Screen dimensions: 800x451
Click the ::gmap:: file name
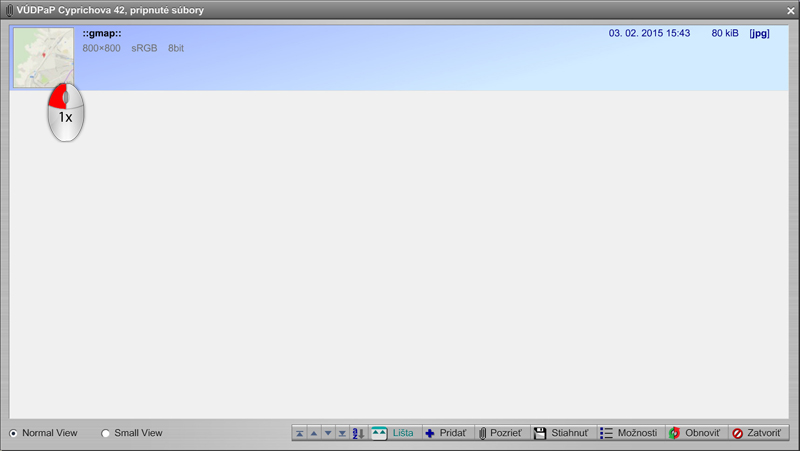[102, 34]
